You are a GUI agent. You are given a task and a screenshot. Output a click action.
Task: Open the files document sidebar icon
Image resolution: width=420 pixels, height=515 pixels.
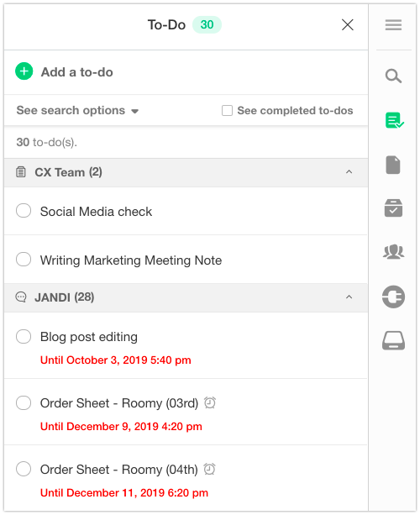(393, 165)
